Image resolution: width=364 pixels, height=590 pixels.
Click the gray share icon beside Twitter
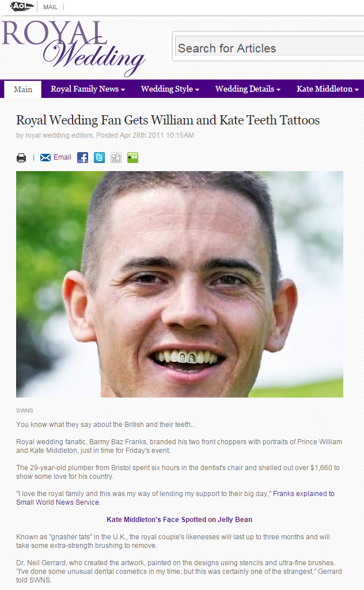point(116,158)
